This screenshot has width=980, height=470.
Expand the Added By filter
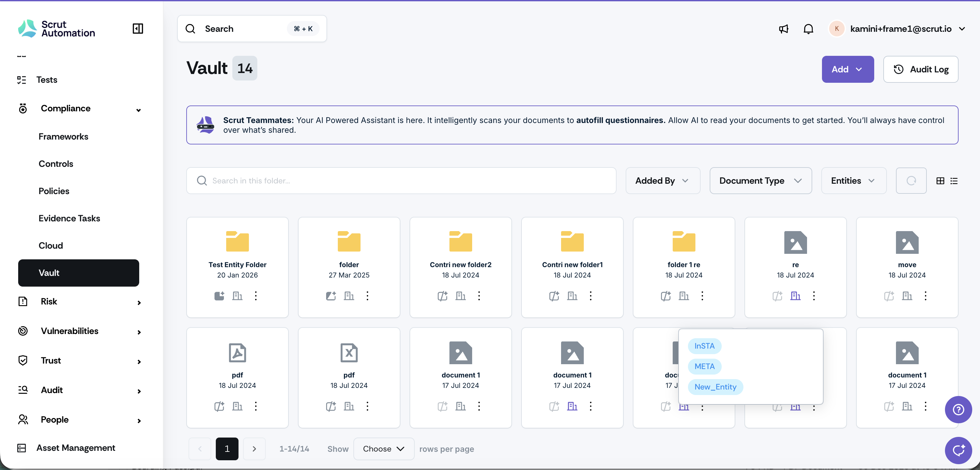tap(662, 181)
